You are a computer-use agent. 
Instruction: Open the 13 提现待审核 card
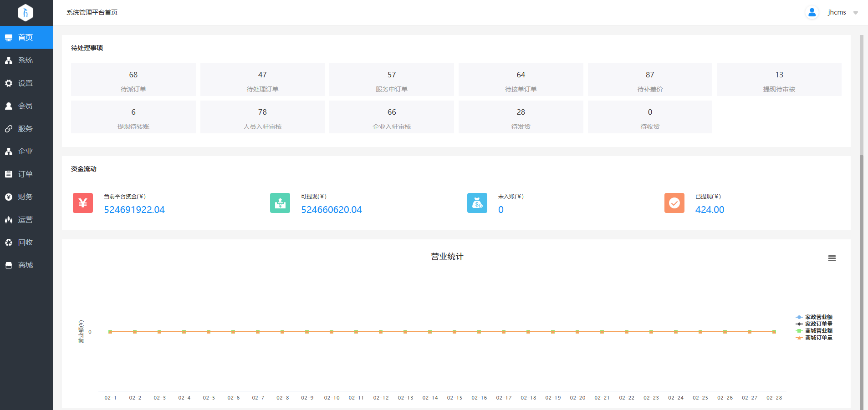click(x=779, y=80)
